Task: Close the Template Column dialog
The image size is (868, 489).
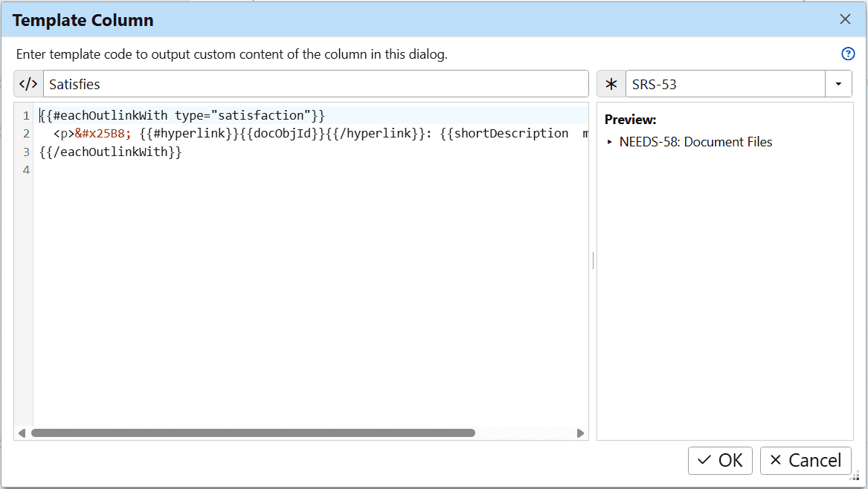Action: (845, 19)
